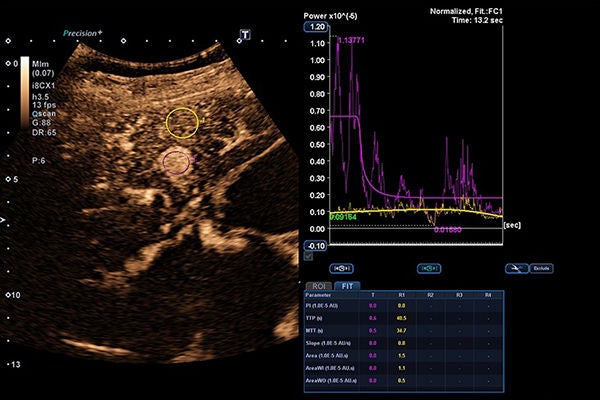The height and width of the screenshot is (400, 600).
Task: Open the 1.20 upper axis limit box
Action: click(316, 27)
